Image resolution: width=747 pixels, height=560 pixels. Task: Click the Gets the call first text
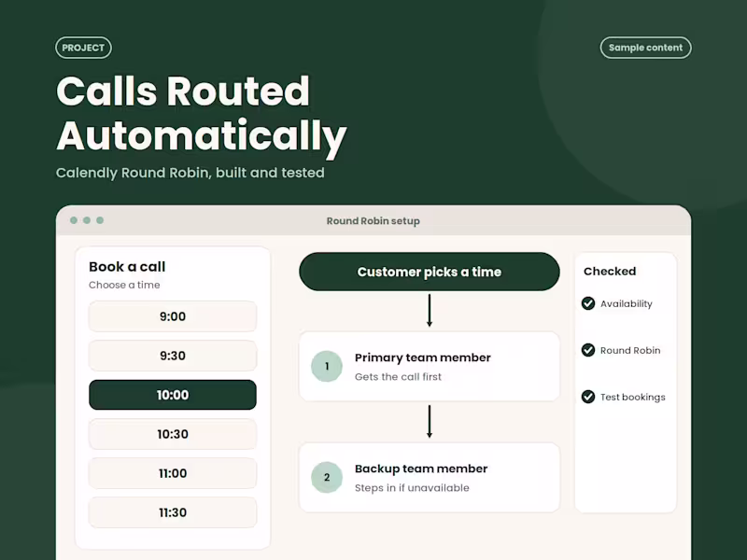coord(399,377)
